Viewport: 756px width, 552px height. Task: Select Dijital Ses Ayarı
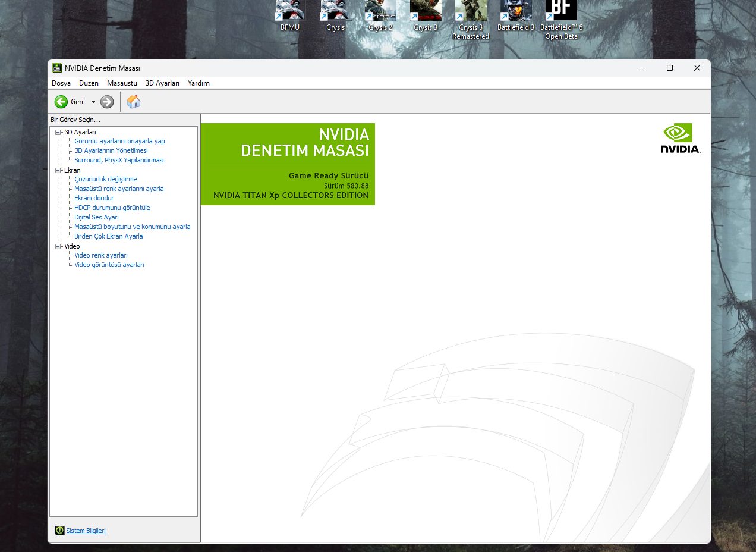(x=96, y=218)
